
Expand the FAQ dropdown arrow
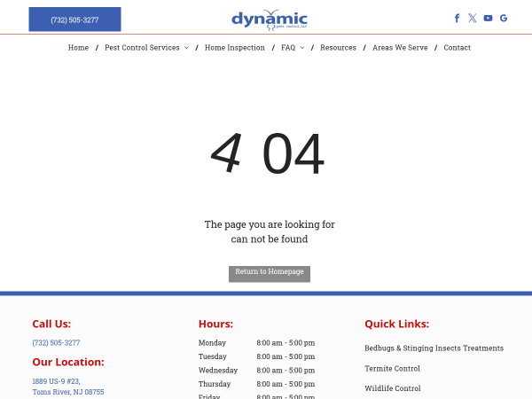click(x=302, y=48)
